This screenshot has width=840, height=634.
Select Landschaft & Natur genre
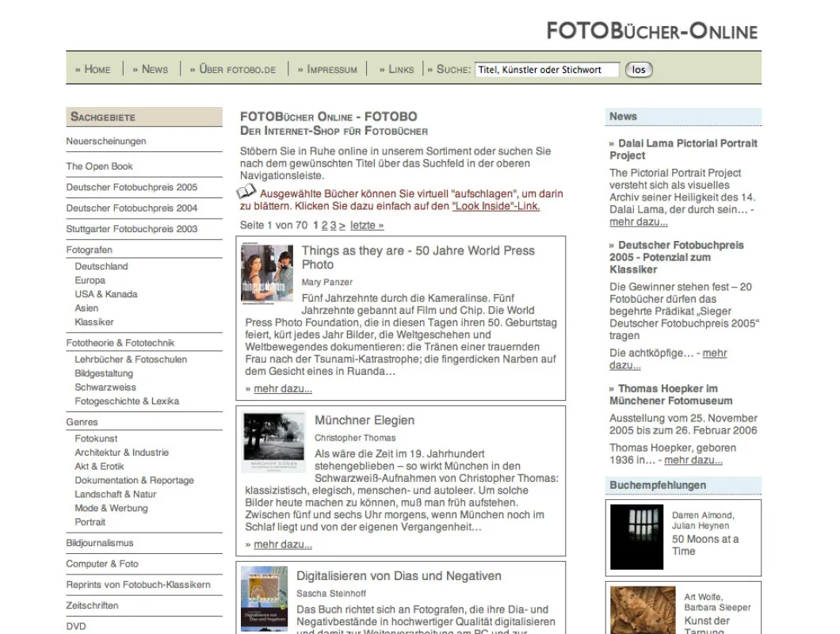[116, 494]
